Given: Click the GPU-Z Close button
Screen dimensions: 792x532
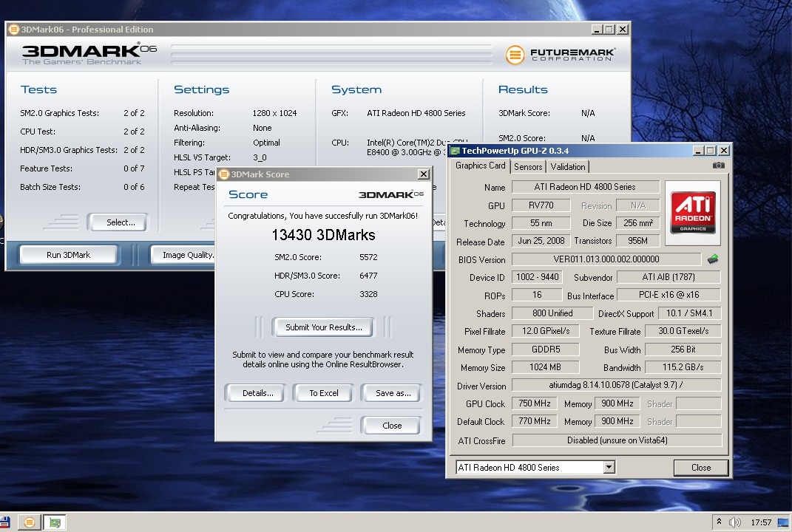Looking at the screenshot, I should (x=701, y=468).
